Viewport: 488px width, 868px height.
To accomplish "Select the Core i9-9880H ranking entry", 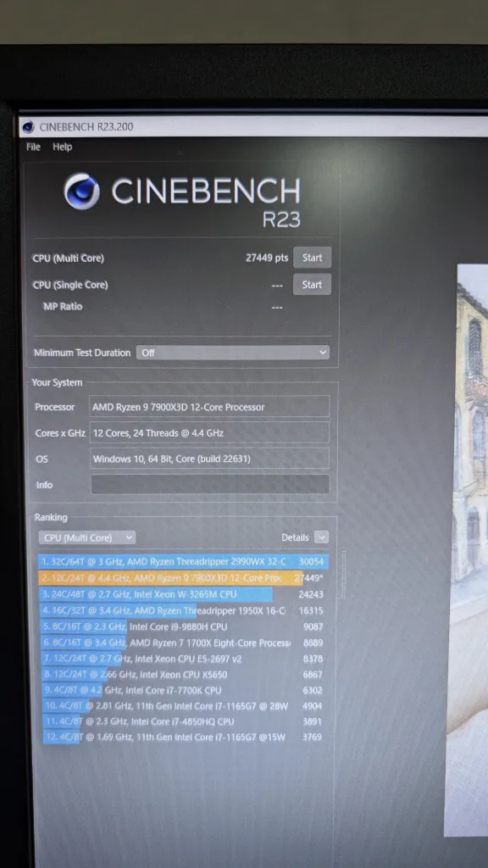I will coord(184,626).
